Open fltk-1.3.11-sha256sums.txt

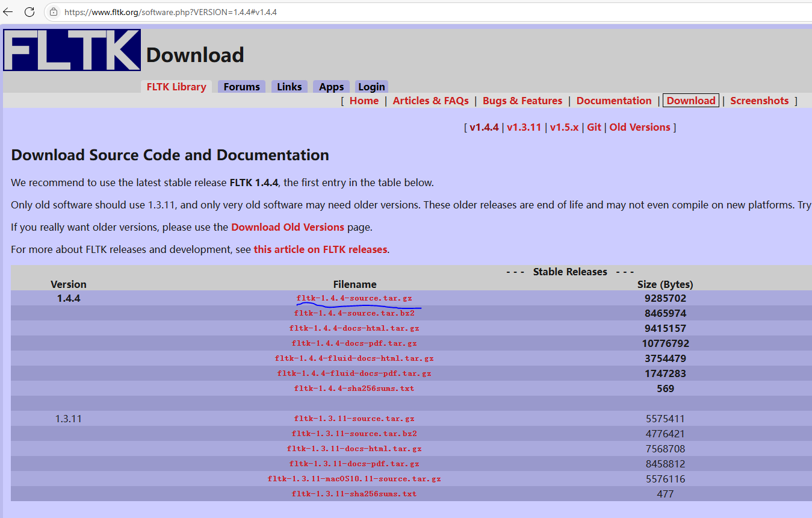355,494
